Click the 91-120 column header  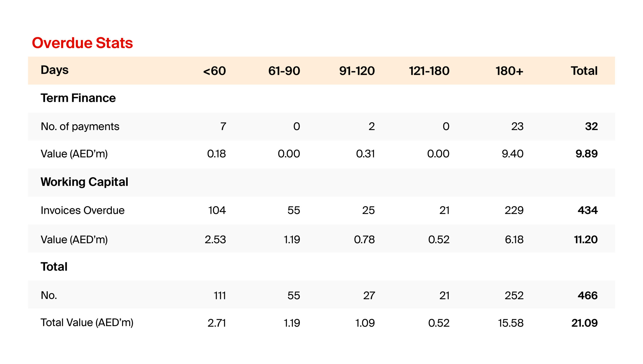coord(357,71)
